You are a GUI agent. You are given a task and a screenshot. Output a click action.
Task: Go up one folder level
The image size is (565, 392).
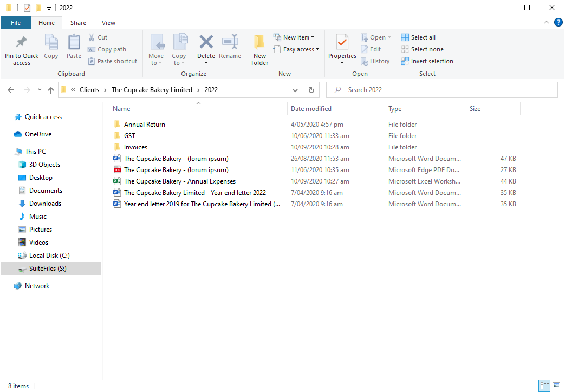[x=51, y=90]
